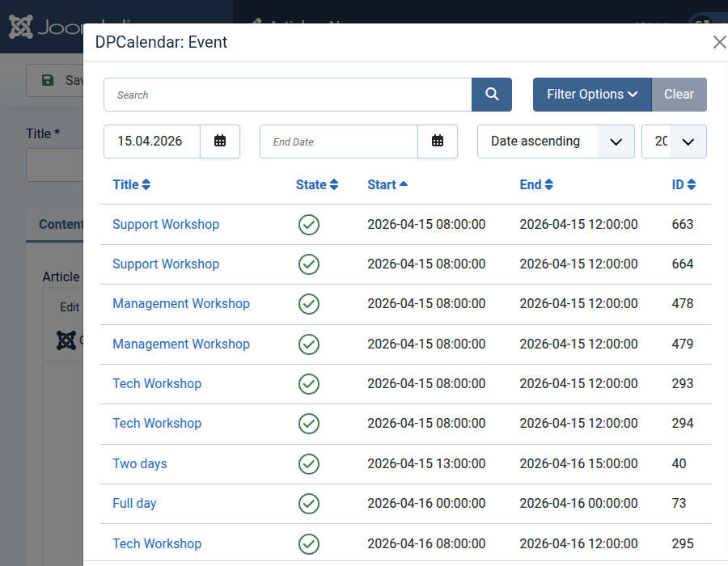Click the magnifier search button
The image size is (728, 566).
click(x=492, y=95)
